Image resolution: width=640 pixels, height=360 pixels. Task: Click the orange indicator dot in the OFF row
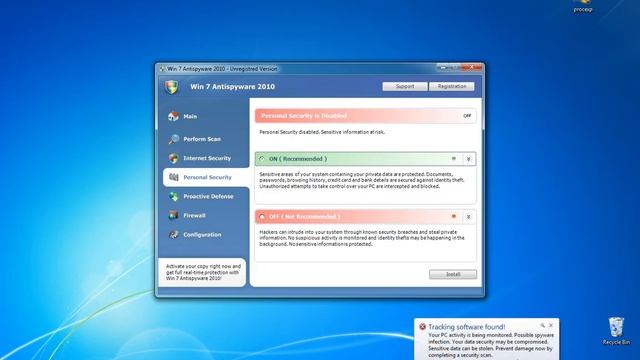click(x=453, y=216)
